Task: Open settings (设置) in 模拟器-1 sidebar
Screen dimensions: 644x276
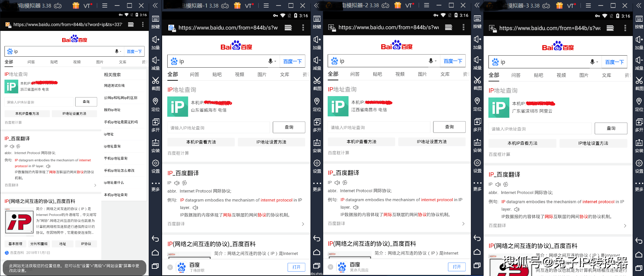Action: [x=317, y=166]
